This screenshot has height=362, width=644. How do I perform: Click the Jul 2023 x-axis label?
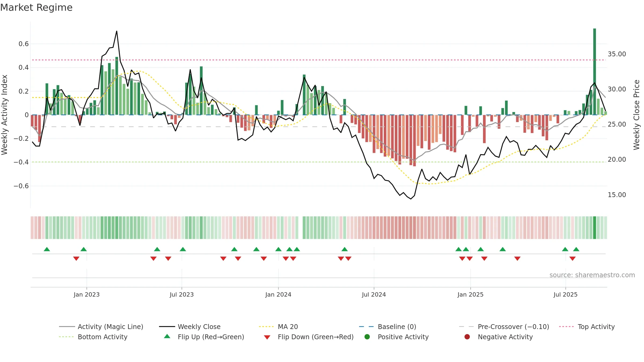182,294
